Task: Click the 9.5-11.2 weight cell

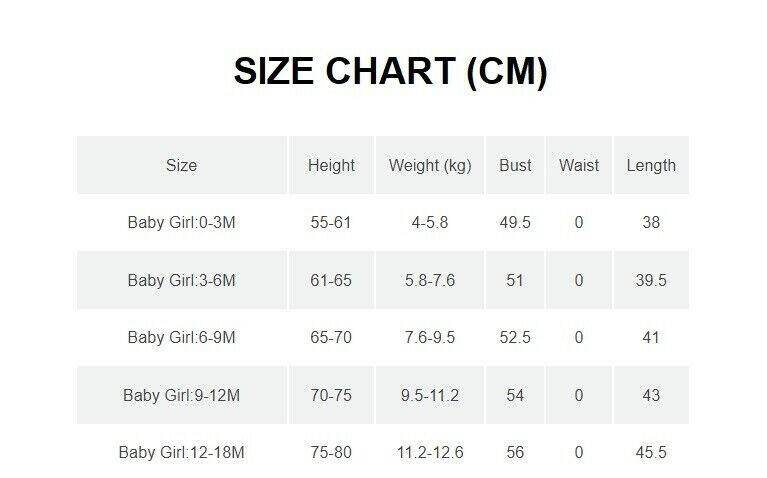Action: click(429, 396)
